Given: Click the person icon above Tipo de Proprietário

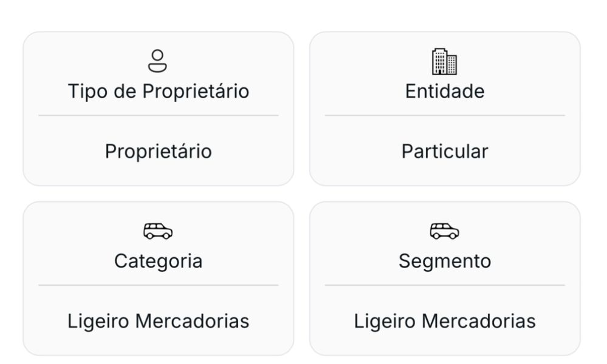Looking at the screenshot, I should point(158,61).
